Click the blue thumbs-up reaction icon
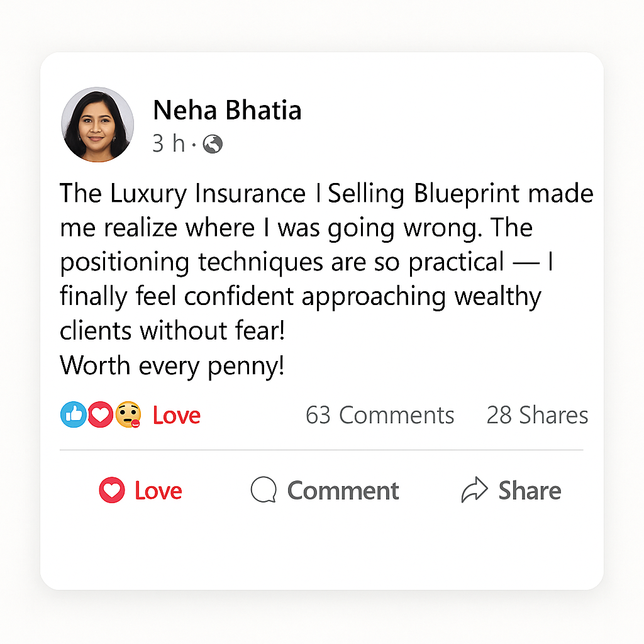644x644 pixels. [73, 415]
